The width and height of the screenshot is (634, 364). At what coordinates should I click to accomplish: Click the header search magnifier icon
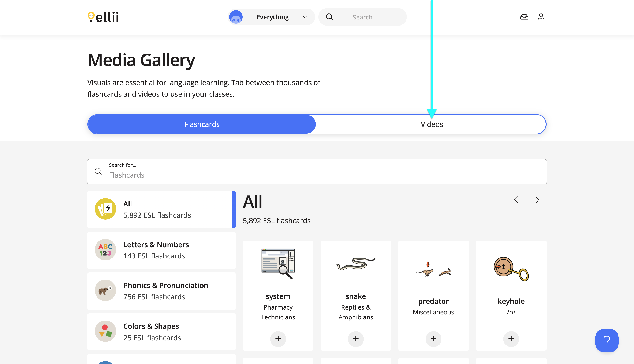[329, 17]
